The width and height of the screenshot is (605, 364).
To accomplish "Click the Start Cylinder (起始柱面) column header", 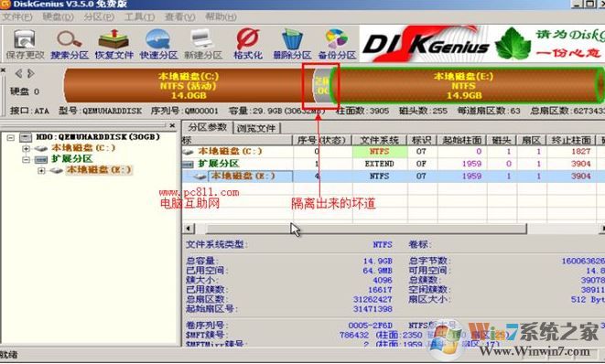I will point(462,140).
